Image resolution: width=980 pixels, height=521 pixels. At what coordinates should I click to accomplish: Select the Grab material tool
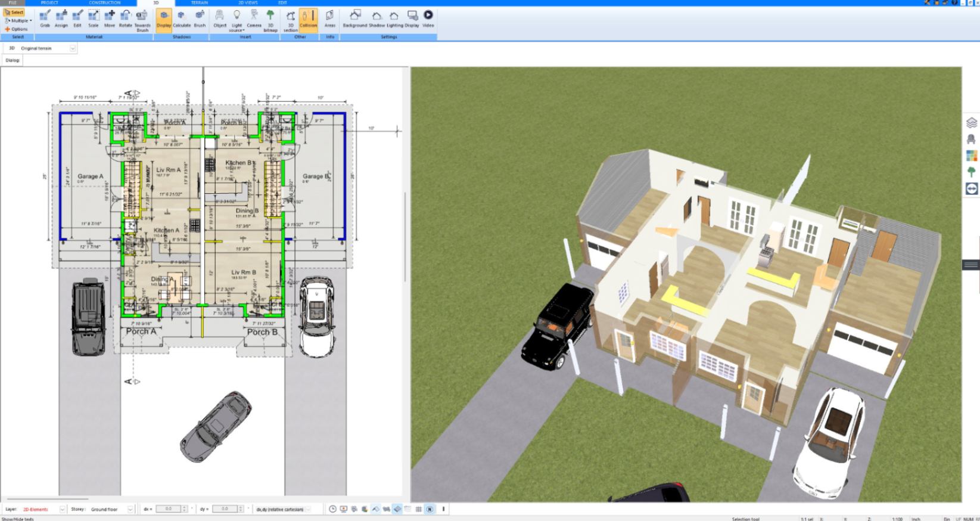click(x=45, y=19)
